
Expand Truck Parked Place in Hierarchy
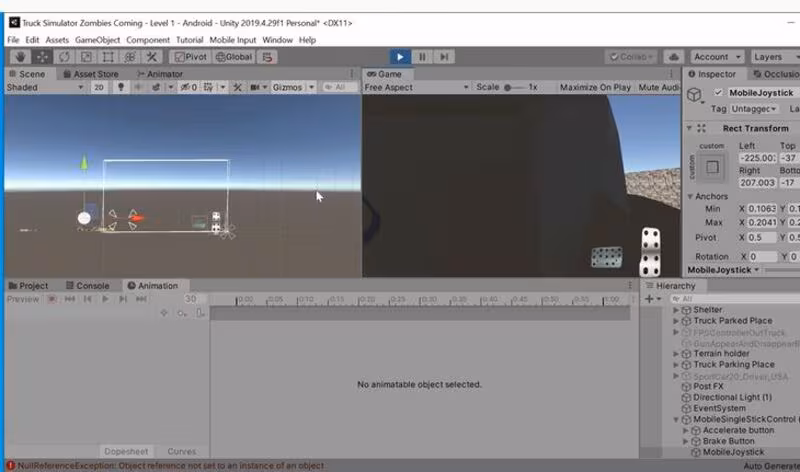676,321
